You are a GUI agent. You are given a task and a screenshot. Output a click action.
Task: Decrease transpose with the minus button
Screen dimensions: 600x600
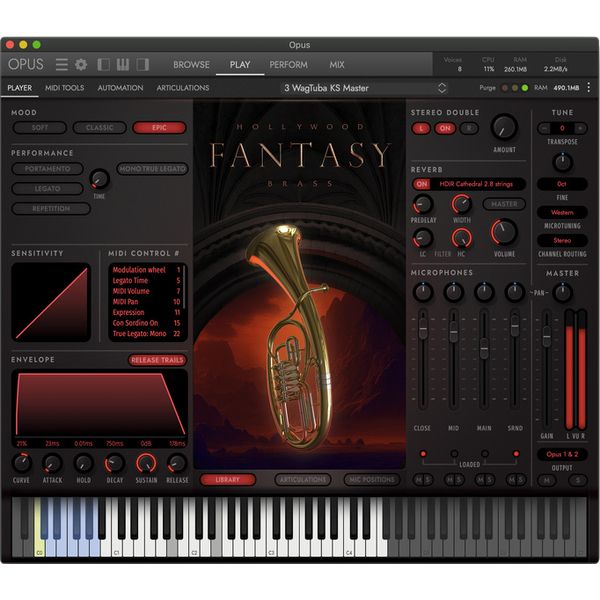(x=545, y=128)
